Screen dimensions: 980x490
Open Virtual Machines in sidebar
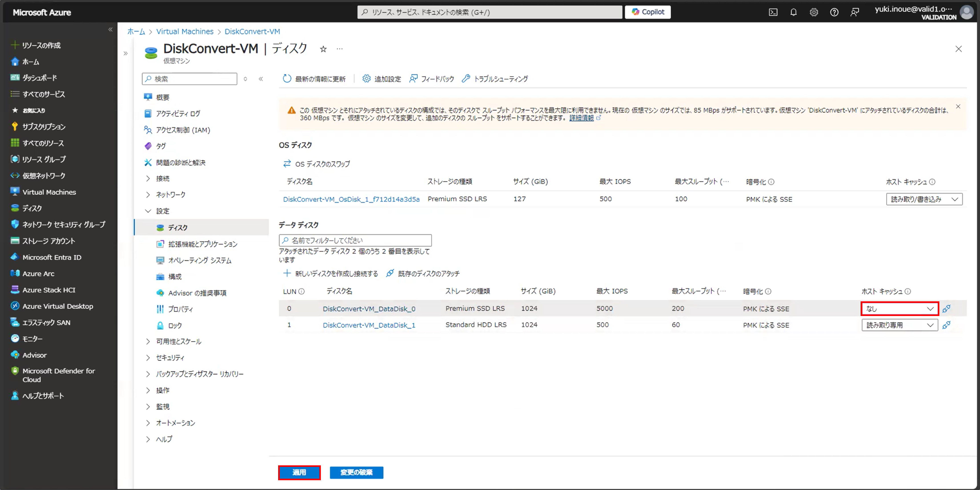point(43,192)
